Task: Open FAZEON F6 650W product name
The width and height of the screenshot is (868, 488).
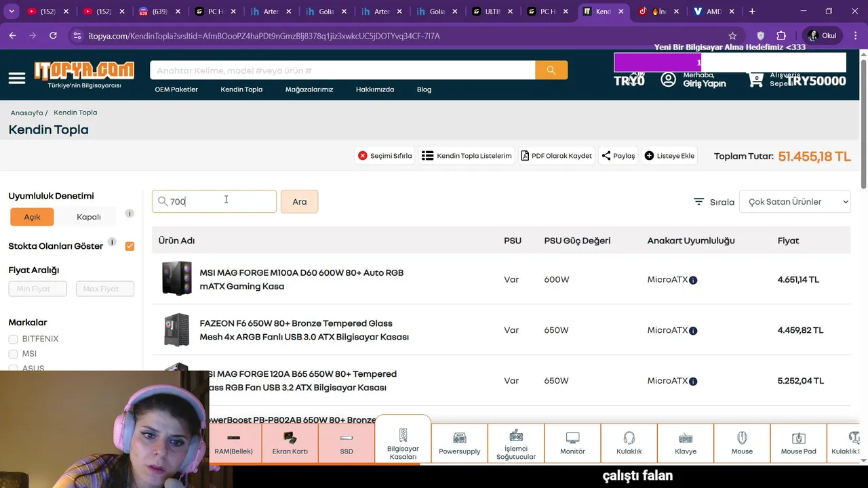Action: tap(304, 330)
